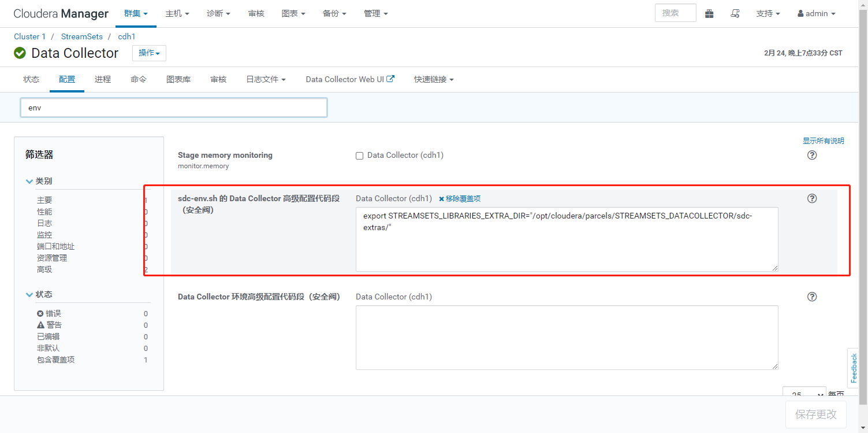
Task: Go to cdh1 breadcrumb link
Action: [x=126, y=36]
